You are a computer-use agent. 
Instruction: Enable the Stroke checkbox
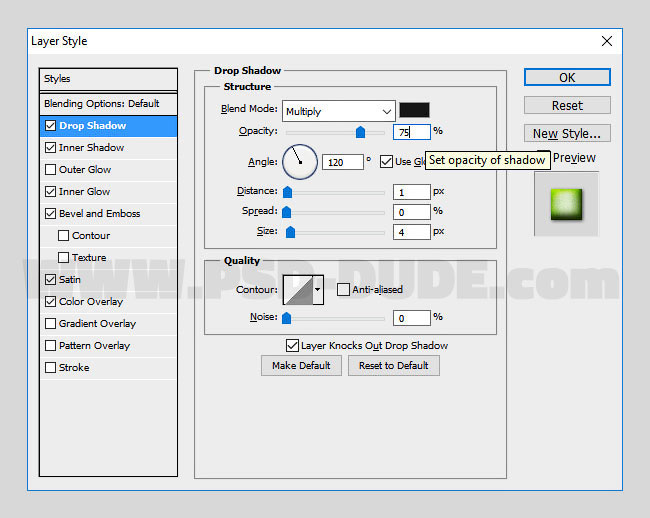tap(51, 367)
